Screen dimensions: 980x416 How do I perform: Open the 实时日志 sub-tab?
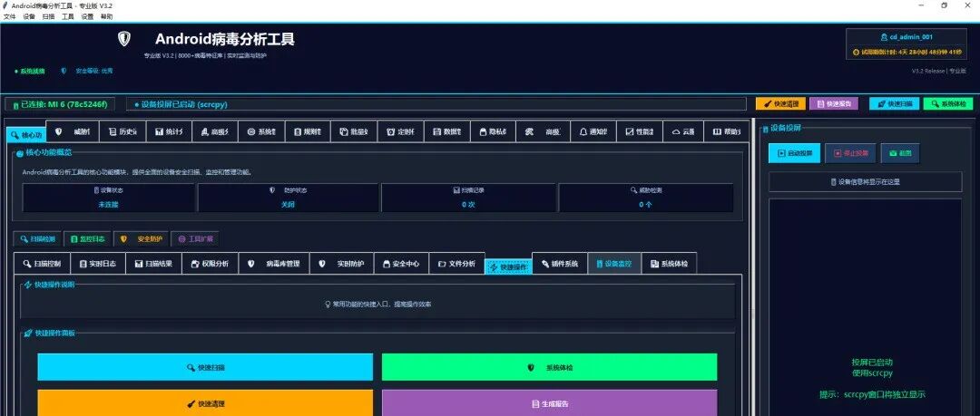[98, 264]
